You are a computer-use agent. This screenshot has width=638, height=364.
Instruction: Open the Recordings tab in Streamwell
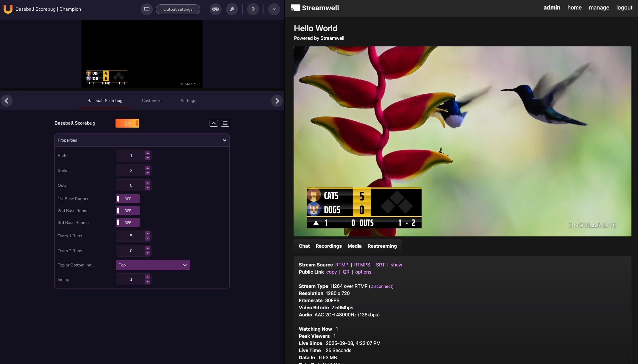(328, 246)
